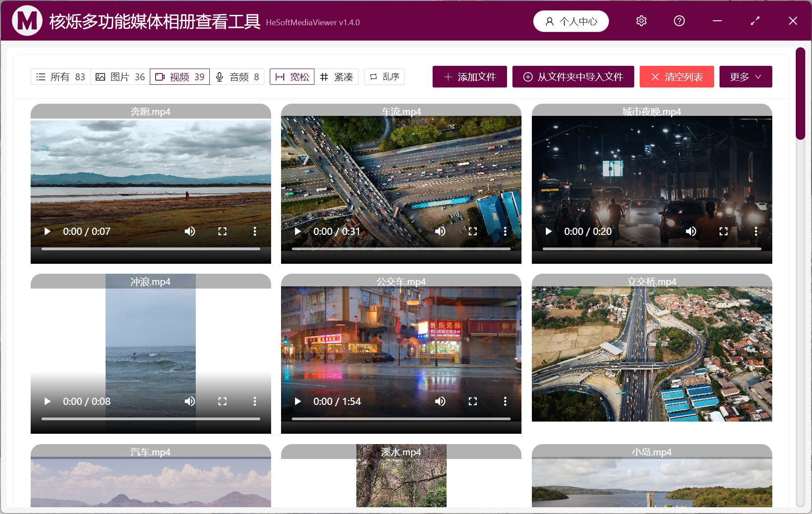Switch to the 所有 filter tab
The height and width of the screenshot is (514, 812).
(x=60, y=77)
